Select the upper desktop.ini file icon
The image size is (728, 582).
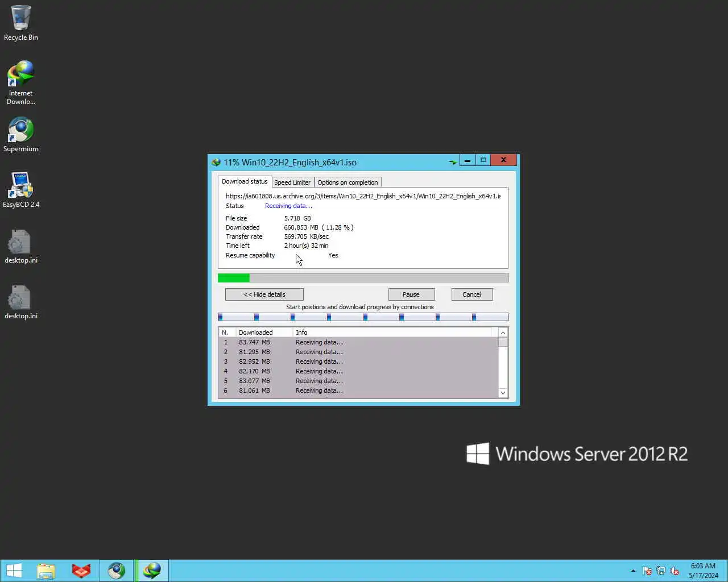coord(21,246)
